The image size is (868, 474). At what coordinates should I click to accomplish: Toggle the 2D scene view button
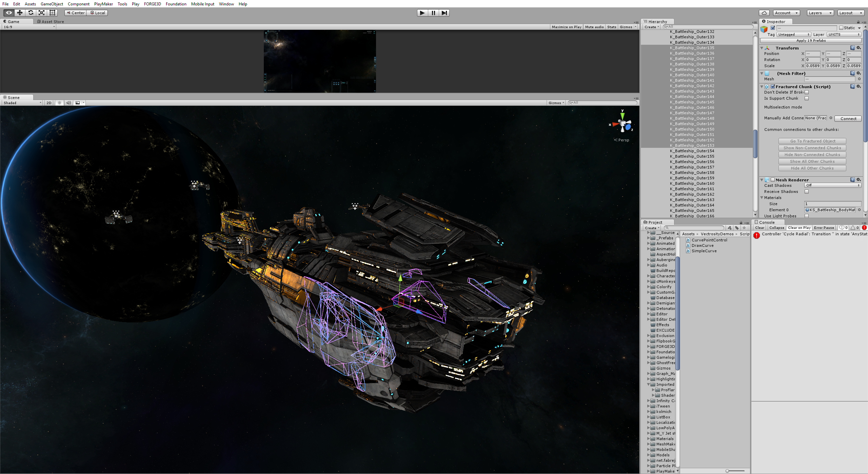coord(49,103)
